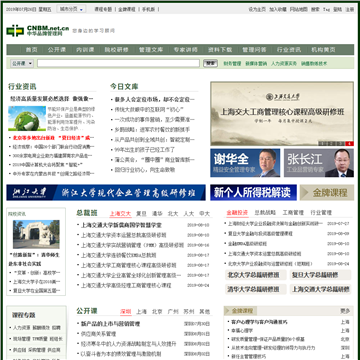Open 行业资讯 in the main navigation
Viewport: 360px width, 360px height.
click(x=289, y=50)
